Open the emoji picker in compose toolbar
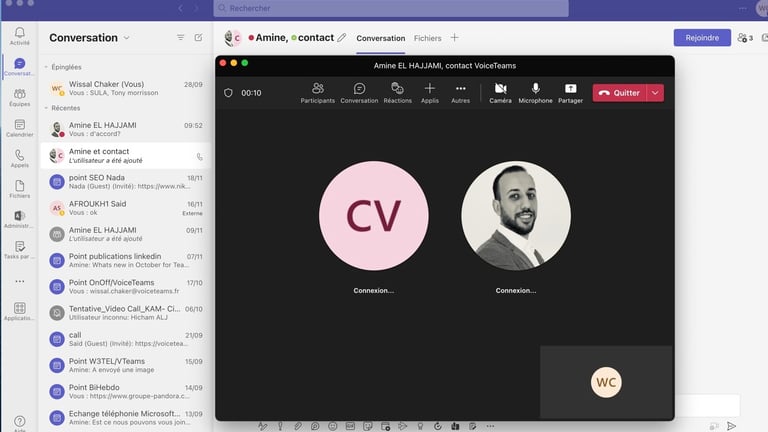 (x=333, y=426)
